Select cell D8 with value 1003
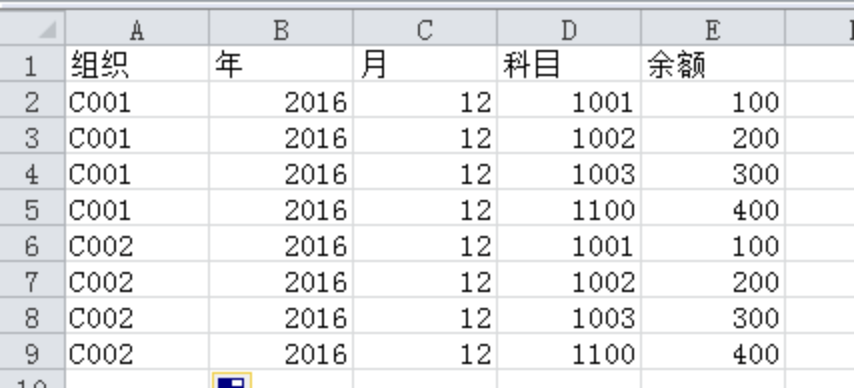854x388 pixels. (569, 316)
